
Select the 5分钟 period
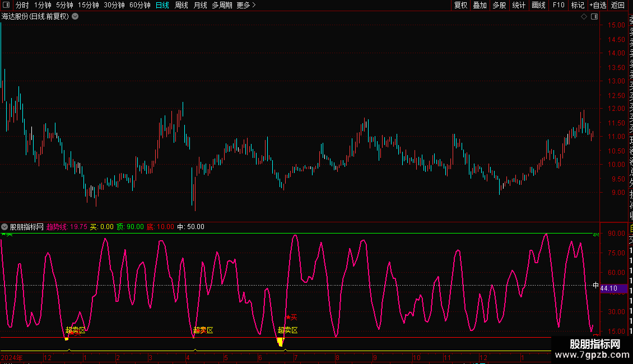[x=64, y=5]
